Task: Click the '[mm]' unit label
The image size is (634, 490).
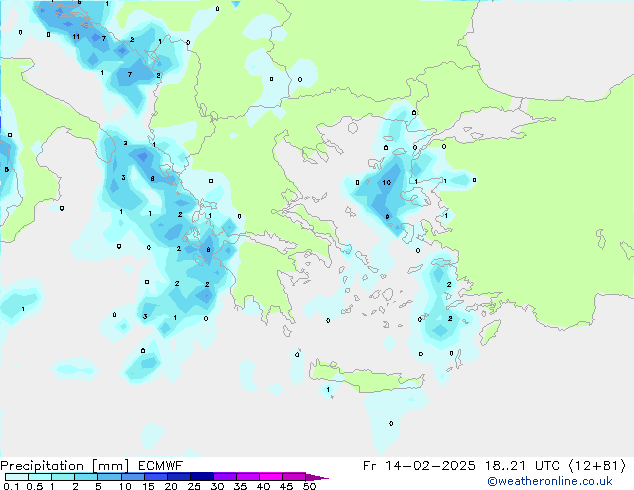Action: click(x=110, y=466)
